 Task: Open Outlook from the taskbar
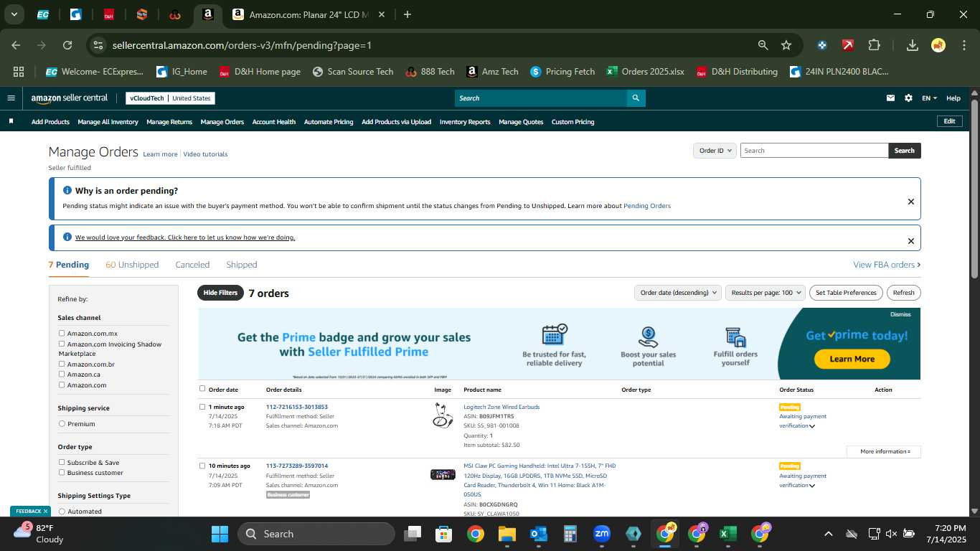click(x=538, y=534)
